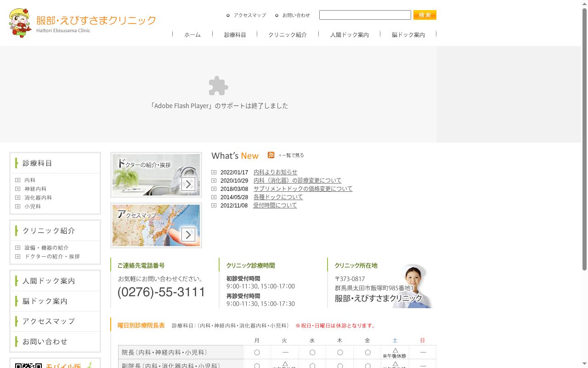The image size is (588, 368).
Task: Click the QR code mobile icon
Action: tap(28, 366)
